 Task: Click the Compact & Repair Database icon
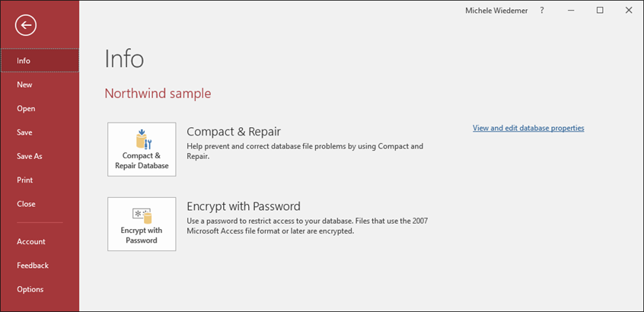(142, 149)
